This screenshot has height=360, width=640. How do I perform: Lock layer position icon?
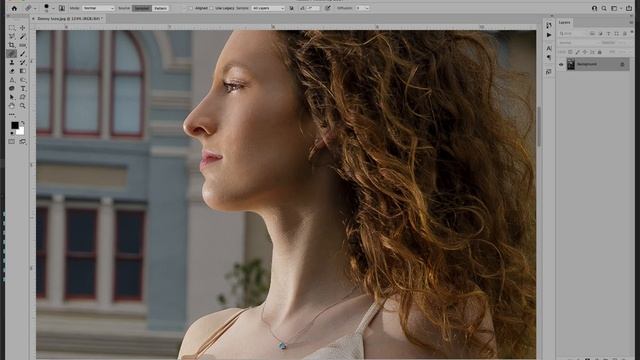[585, 52]
